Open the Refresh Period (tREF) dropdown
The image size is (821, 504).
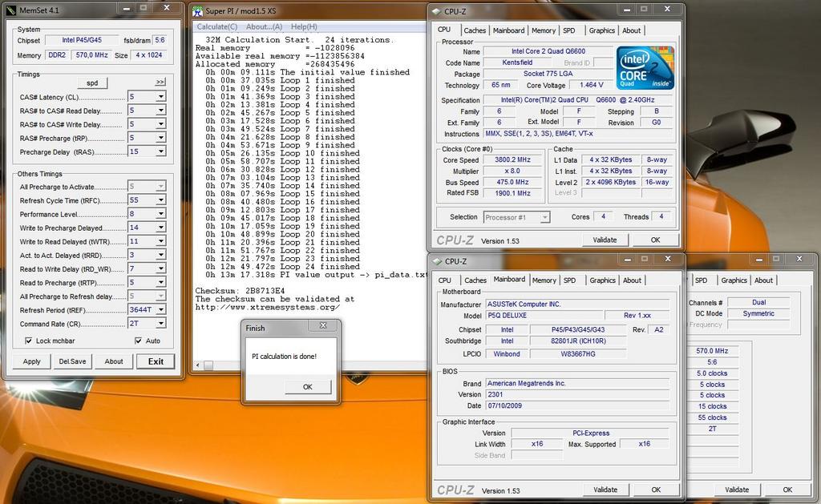(x=160, y=309)
